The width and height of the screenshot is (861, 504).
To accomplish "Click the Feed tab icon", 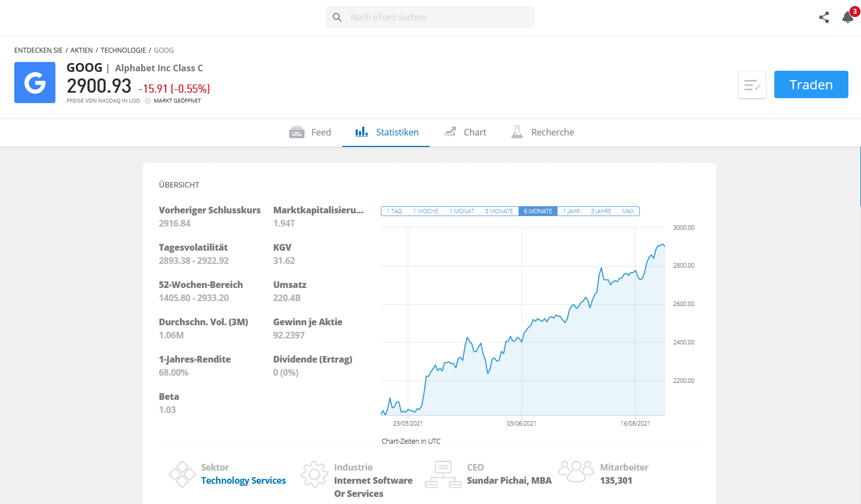I will point(297,132).
